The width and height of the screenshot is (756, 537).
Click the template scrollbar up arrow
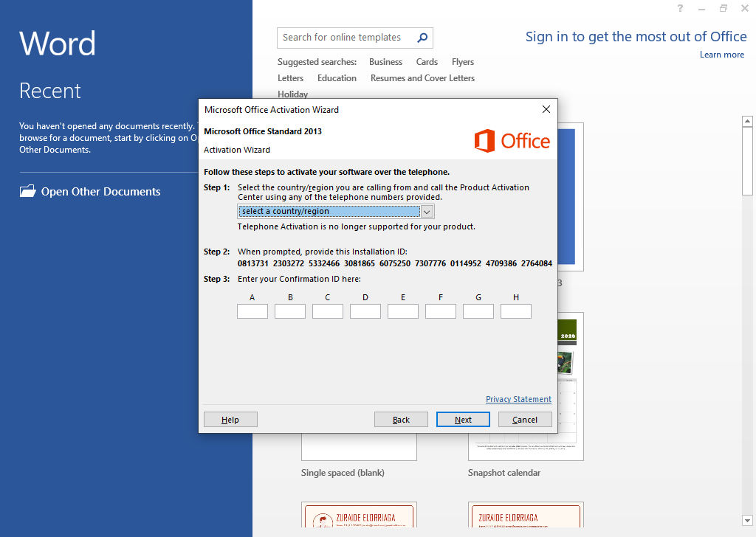(747, 121)
